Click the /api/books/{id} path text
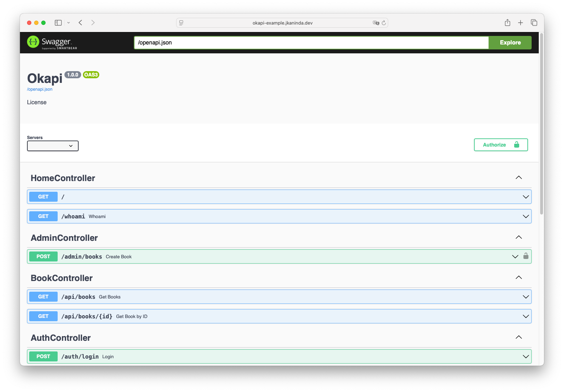564x392 pixels. (x=87, y=316)
